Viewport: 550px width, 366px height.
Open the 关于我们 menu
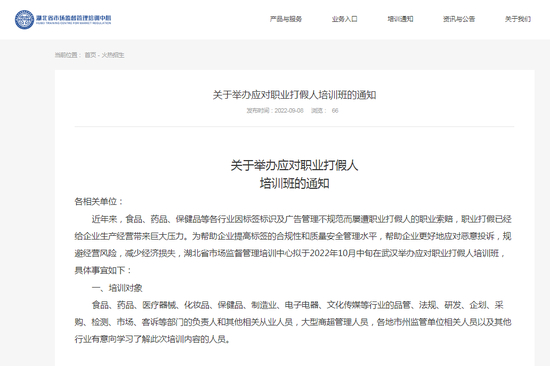click(x=518, y=19)
